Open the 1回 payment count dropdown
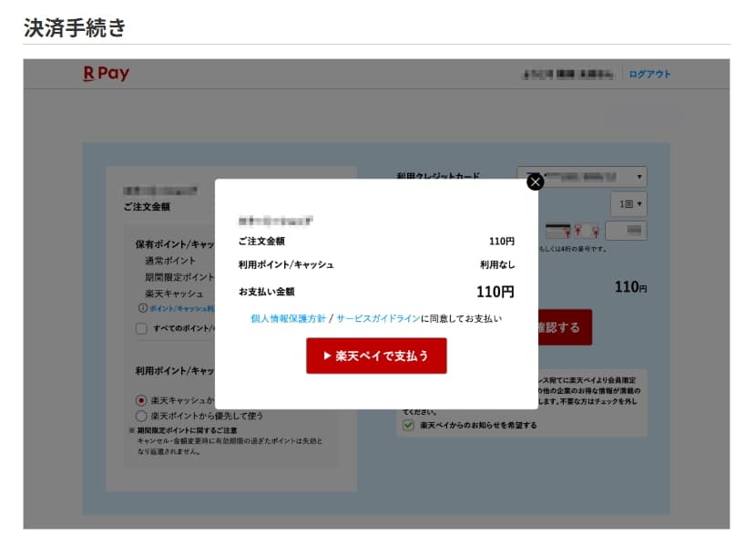The height and width of the screenshot is (547, 756). [x=628, y=203]
